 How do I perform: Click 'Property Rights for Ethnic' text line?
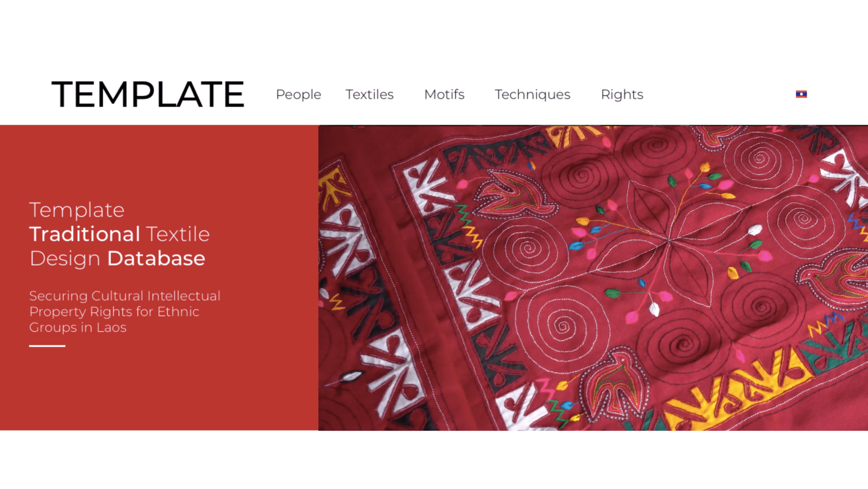point(114,311)
